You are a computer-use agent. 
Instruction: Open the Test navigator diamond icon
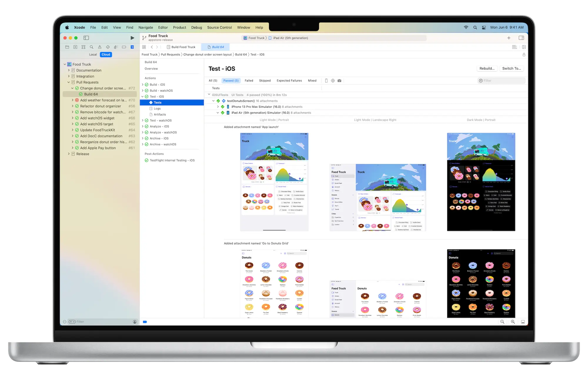tap(108, 47)
